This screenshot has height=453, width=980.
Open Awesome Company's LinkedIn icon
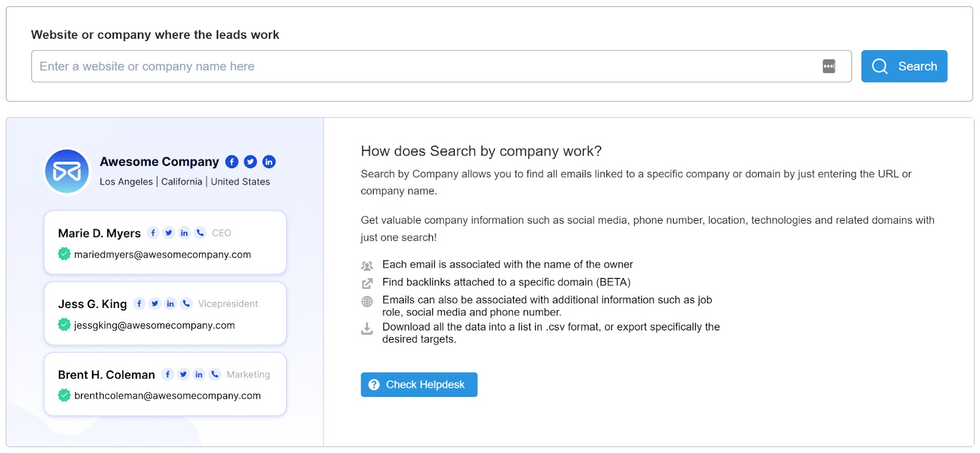pos(269,162)
